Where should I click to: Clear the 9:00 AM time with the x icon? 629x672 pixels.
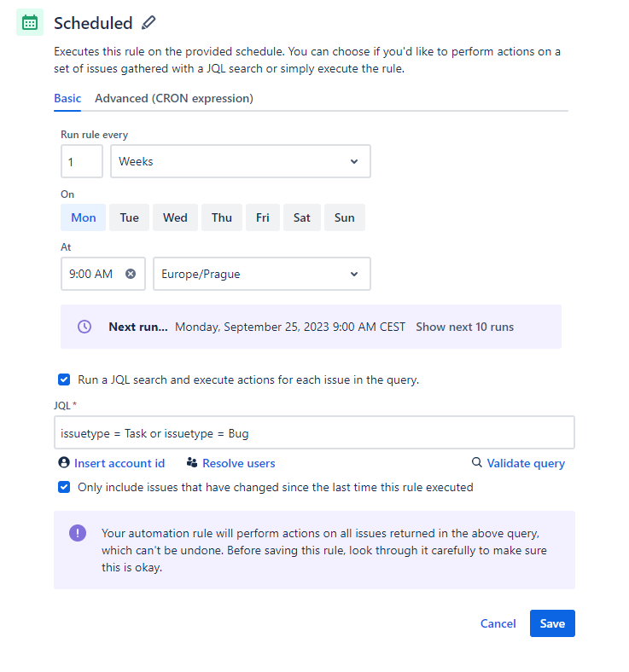click(131, 274)
